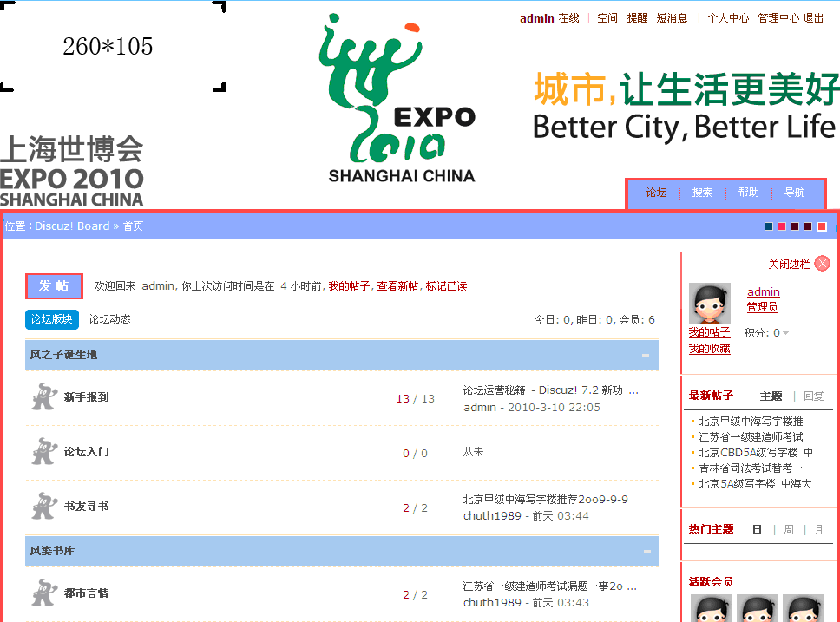Select the bright red style swatch at the end
Screen dimensions: 840x622
pos(821,226)
